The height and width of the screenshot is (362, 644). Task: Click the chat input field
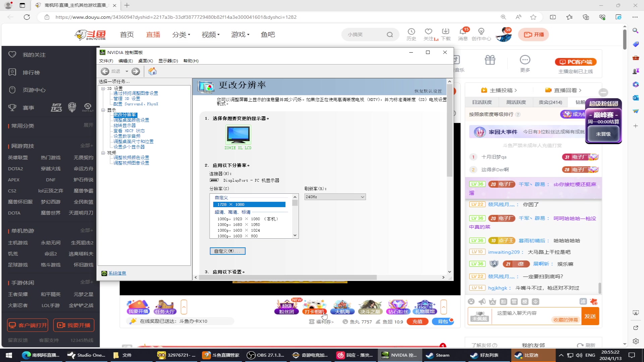(x=536, y=316)
